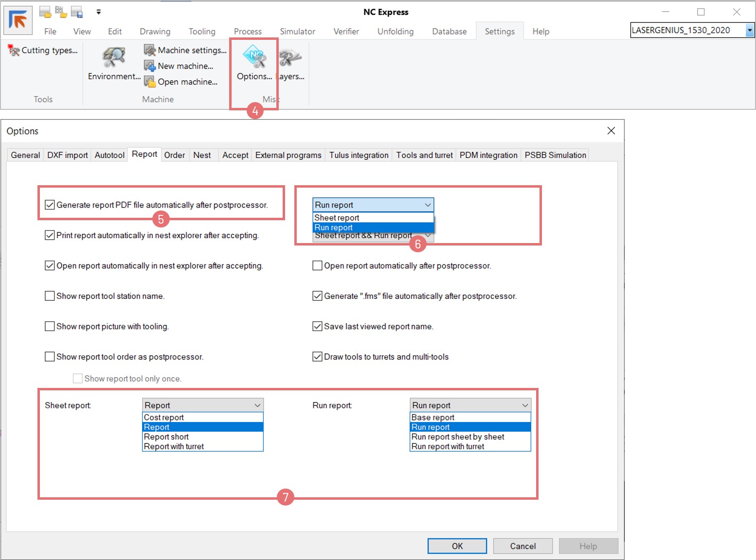The image size is (756, 560).
Task: Toggle Open report automatically after postprocessor
Action: [317, 266]
